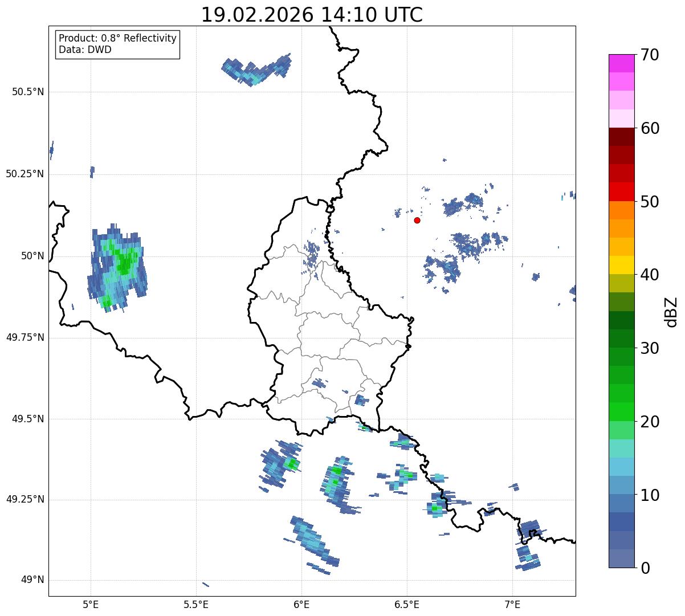
Task: Click the '50' colorbar tick label
Action: 650,202
